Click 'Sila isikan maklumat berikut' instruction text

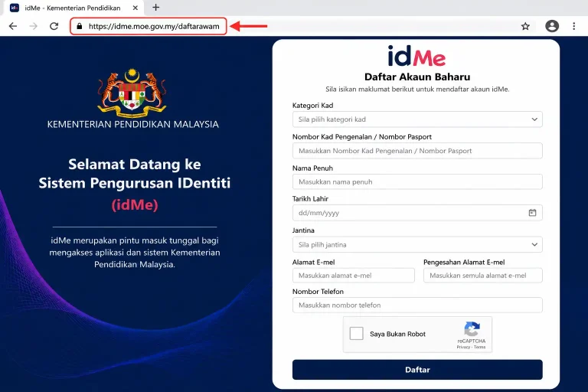[x=417, y=90]
